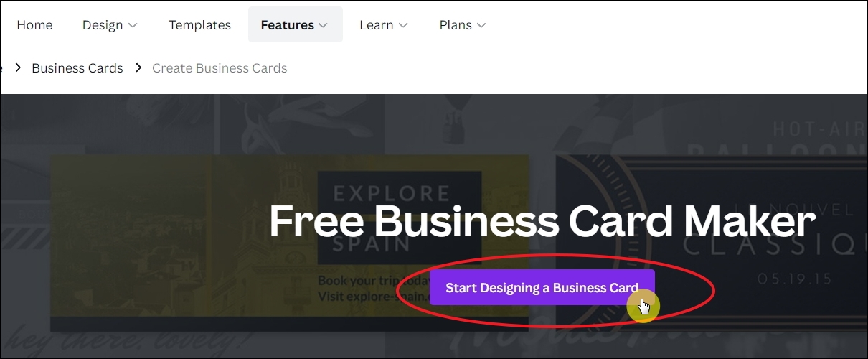This screenshot has width=868, height=359.
Task: Click the Book your trip today text
Action: point(374,280)
